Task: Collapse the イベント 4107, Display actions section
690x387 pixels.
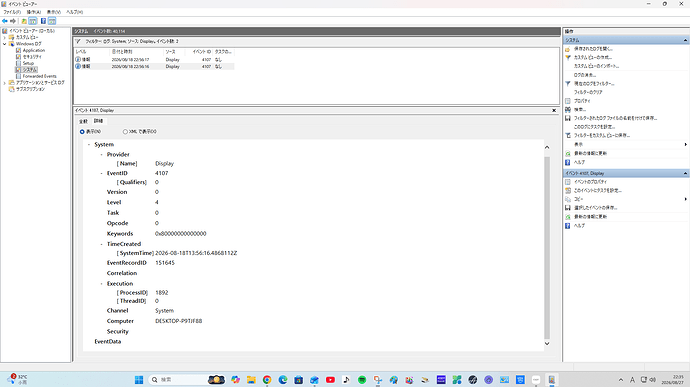Action: (x=685, y=173)
